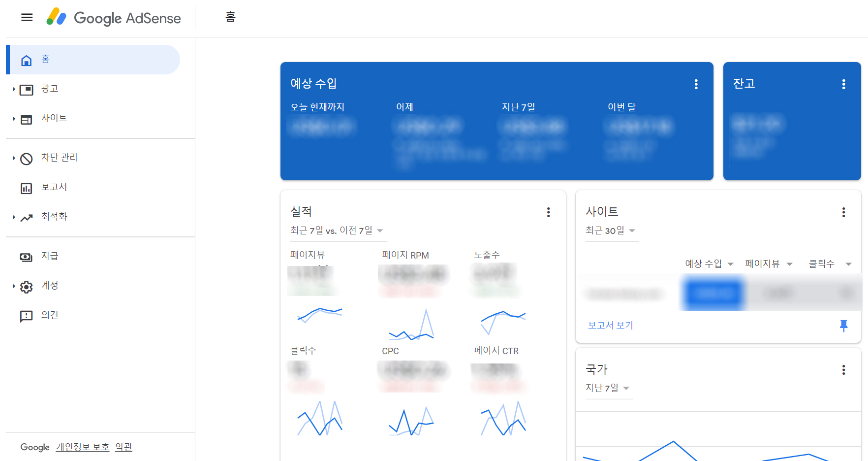The height and width of the screenshot is (461, 868).
Task: Open the 약관 terms link
Action: pyautogui.click(x=124, y=447)
